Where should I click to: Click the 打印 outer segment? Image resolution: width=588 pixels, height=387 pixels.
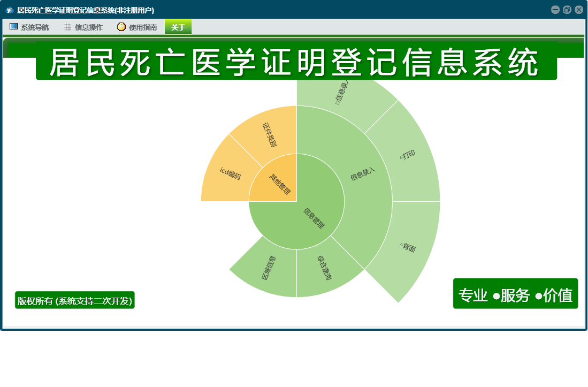[408, 155]
